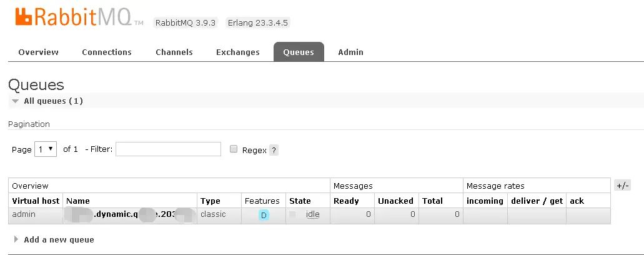
Task: Open the Exchanges tab
Action: pyautogui.click(x=237, y=52)
